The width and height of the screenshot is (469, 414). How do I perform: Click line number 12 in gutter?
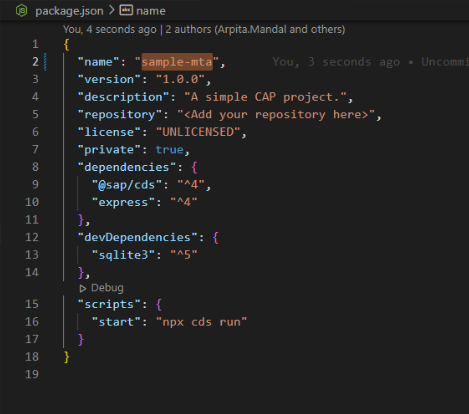[x=32, y=237]
